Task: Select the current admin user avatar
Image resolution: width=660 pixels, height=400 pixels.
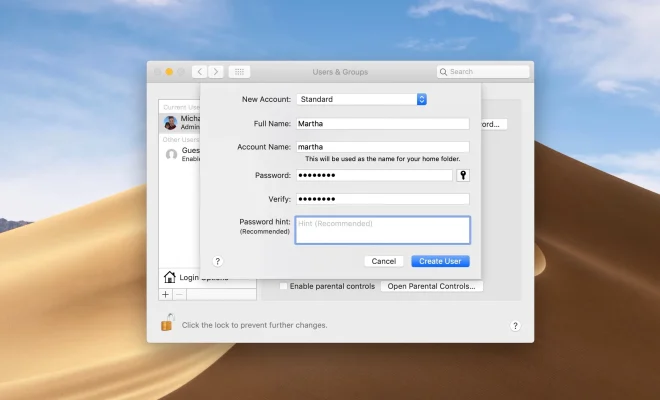Action: coord(170,123)
